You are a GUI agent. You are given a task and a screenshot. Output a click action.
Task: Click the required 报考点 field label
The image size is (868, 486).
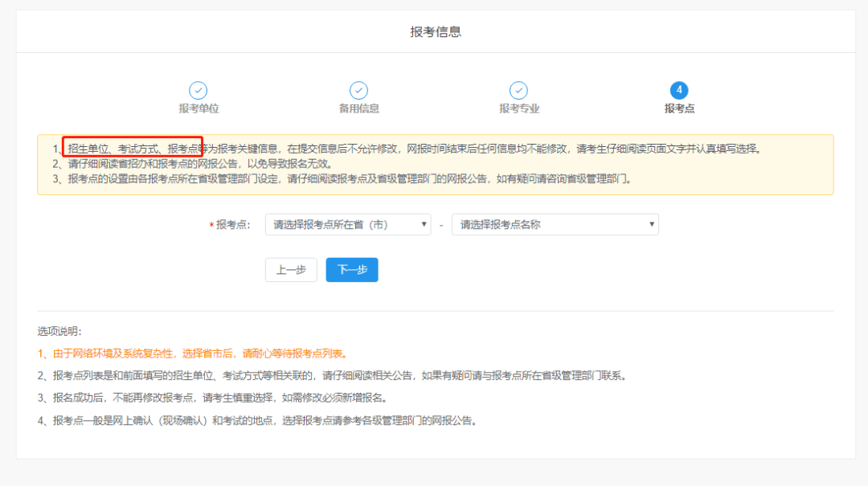pos(232,226)
